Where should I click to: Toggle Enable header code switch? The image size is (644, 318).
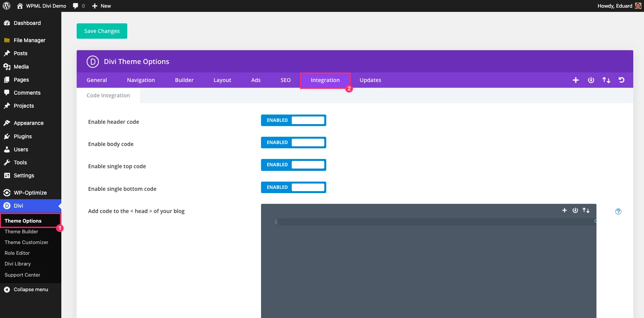pos(294,120)
